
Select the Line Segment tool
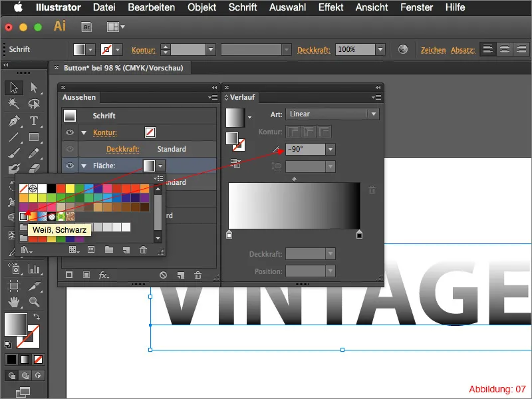14,137
